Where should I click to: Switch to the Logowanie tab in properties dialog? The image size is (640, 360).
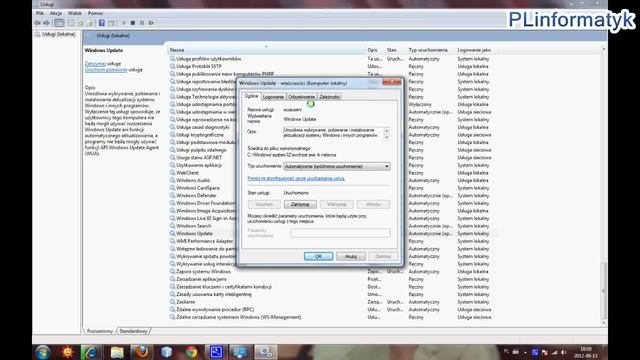pyautogui.click(x=273, y=97)
